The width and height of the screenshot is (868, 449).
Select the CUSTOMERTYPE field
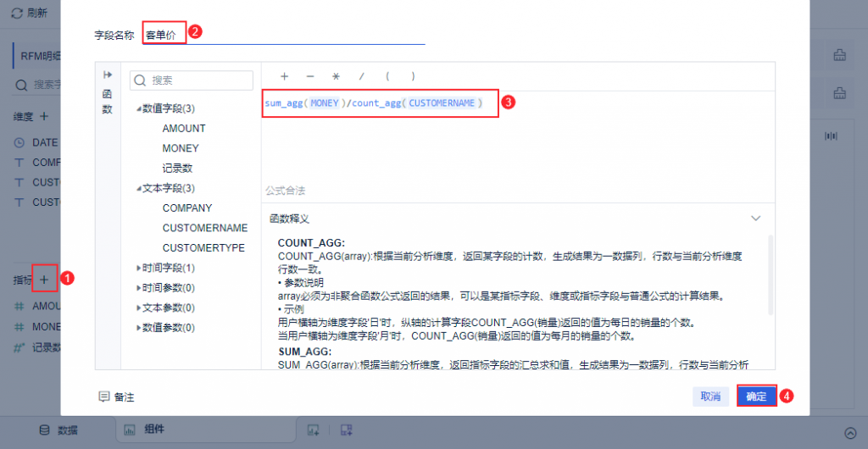click(x=203, y=248)
